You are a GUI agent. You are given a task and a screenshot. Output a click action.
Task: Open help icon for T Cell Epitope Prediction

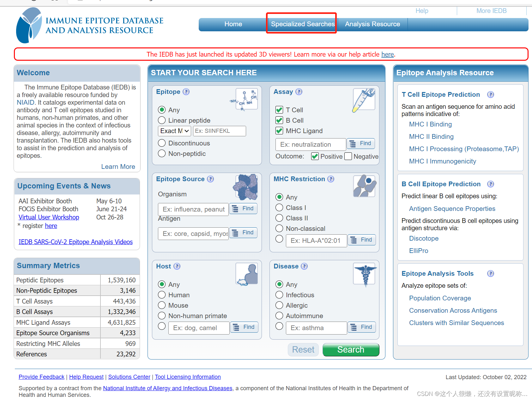pos(491,95)
